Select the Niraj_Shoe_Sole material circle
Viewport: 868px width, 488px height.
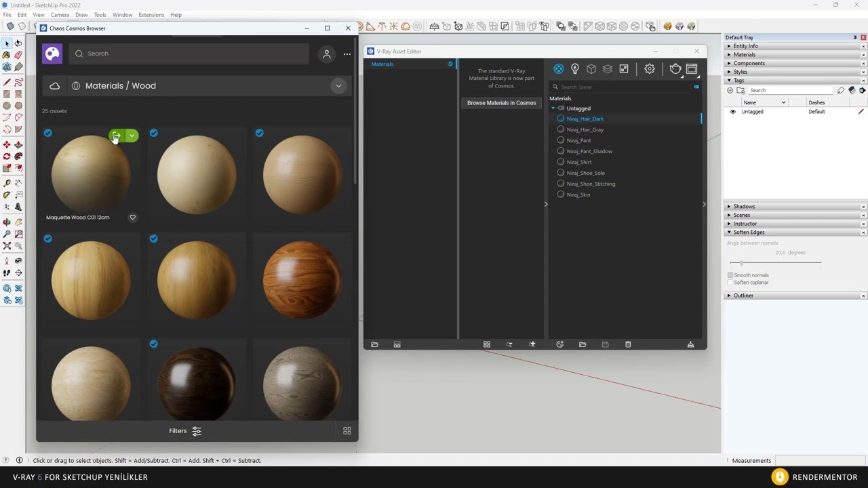pos(561,173)
